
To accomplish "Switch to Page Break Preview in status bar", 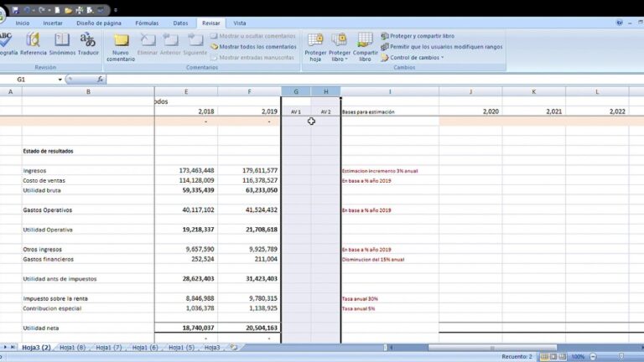I will [x=563, y=357].
